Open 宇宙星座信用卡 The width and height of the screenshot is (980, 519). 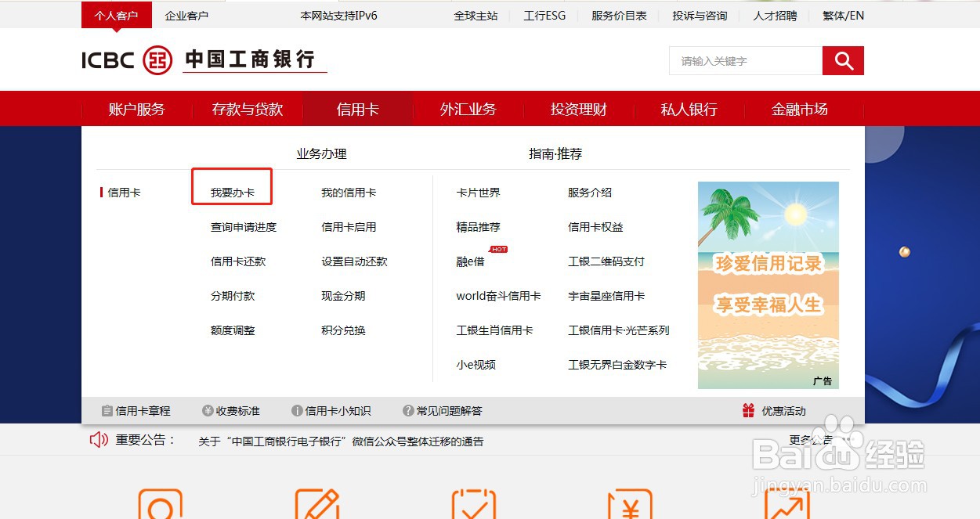(x=606, y=296)
